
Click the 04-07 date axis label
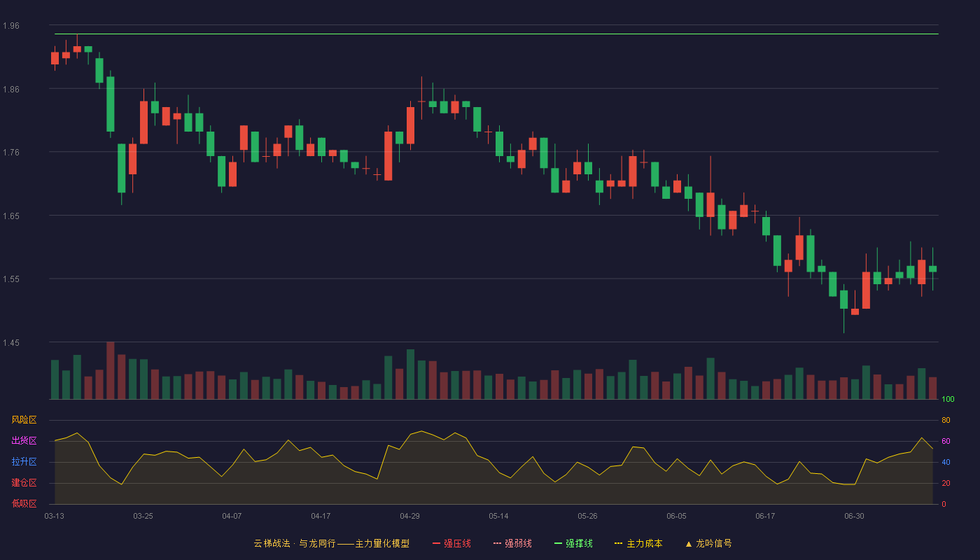232,516
